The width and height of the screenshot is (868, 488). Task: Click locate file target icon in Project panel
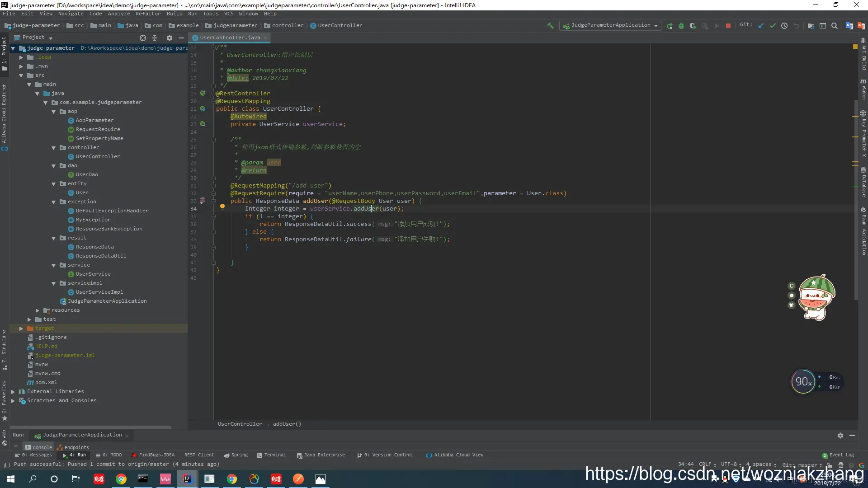point(143,38)
